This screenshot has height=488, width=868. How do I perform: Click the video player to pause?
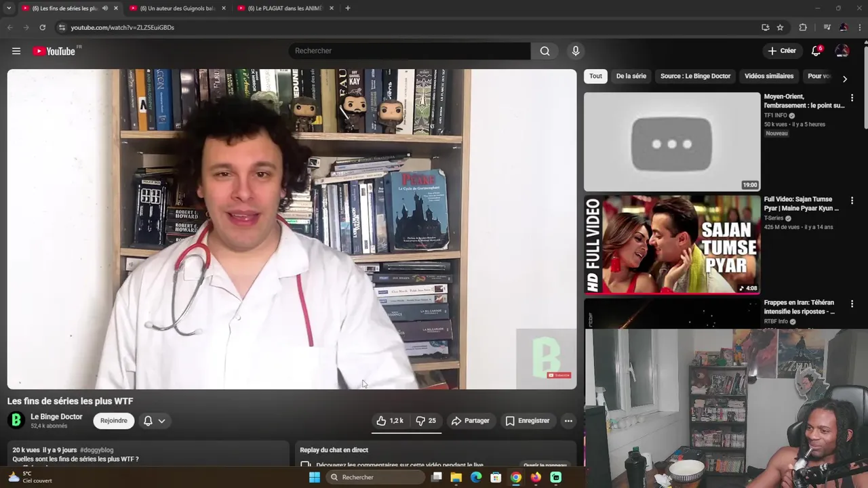point(292,229)
